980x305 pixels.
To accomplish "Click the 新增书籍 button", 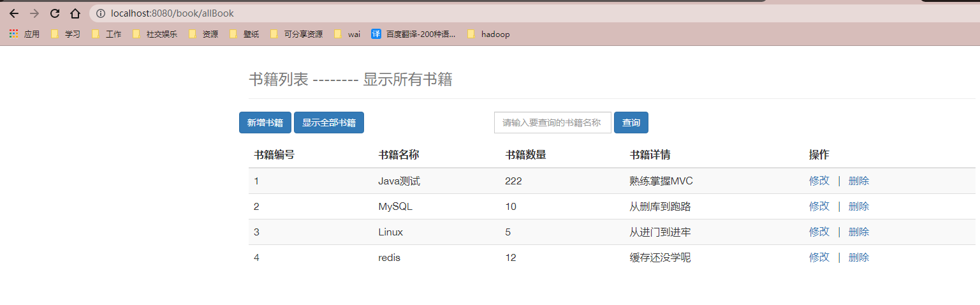I will 265,123.
